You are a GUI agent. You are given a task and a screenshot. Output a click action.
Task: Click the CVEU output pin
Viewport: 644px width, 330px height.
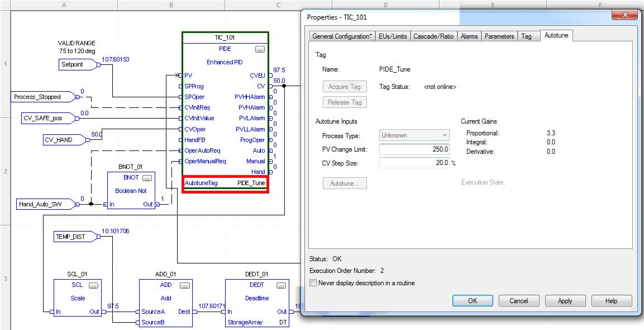click(270, 76)
